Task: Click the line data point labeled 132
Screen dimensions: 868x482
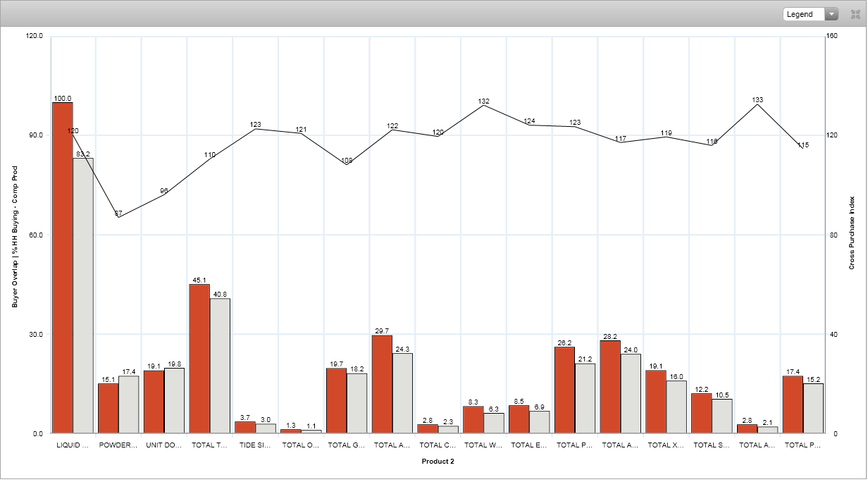Action: point(483,105)
